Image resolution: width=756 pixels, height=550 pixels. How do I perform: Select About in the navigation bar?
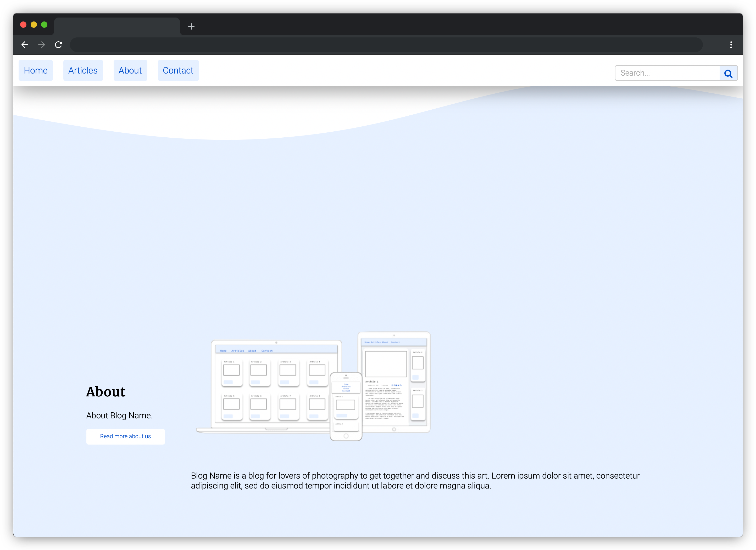point(130,71)
